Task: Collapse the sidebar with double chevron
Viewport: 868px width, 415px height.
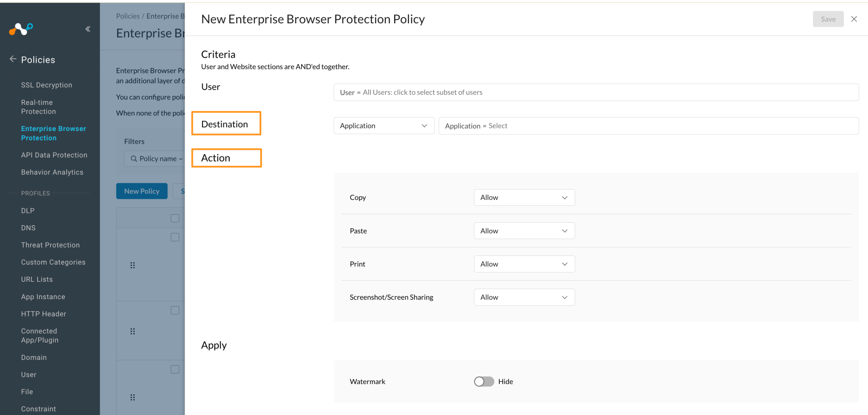Action: [88, 29]
